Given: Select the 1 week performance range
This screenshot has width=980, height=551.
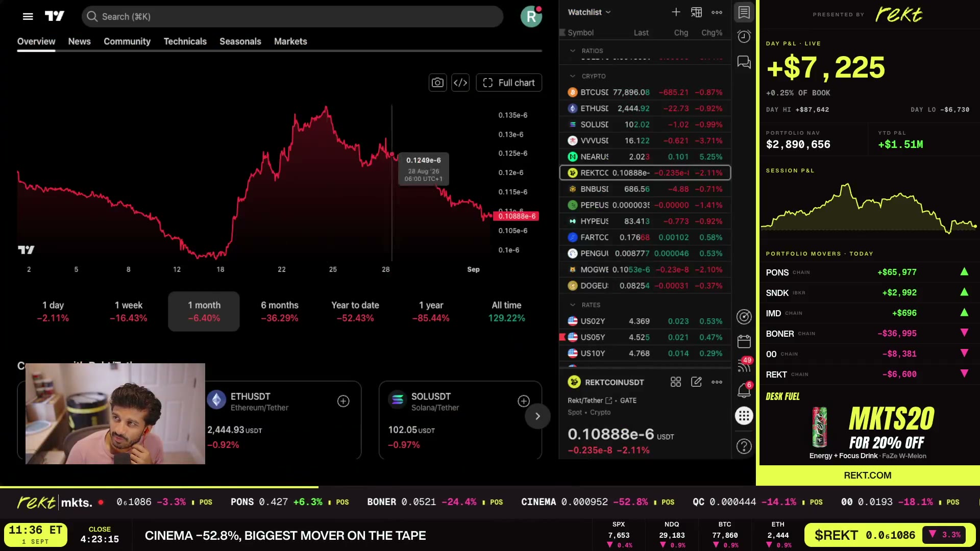Looking at the screenshot, I should point(129,312).
